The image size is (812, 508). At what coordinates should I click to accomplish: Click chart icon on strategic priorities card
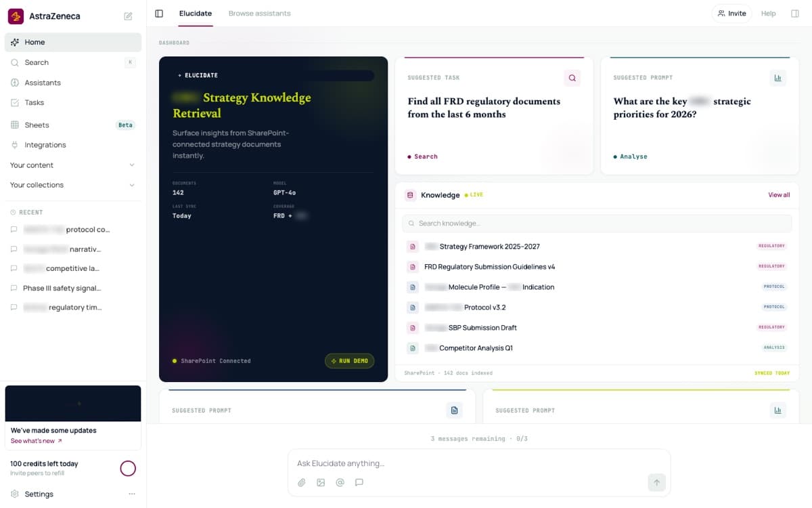coord(778,78)
